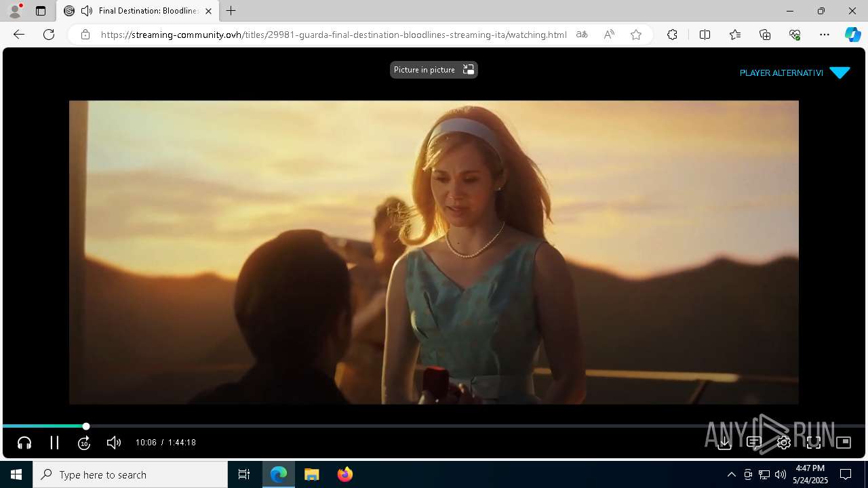Open File Explorer from taskbar
This screenshot has width=868, height=488.
click(311, 474)
